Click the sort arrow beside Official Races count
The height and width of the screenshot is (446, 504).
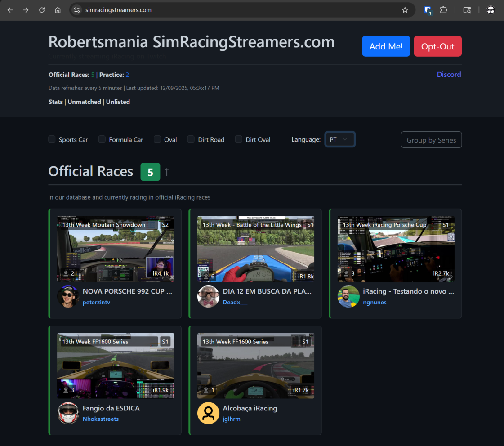tap(167, 172)
